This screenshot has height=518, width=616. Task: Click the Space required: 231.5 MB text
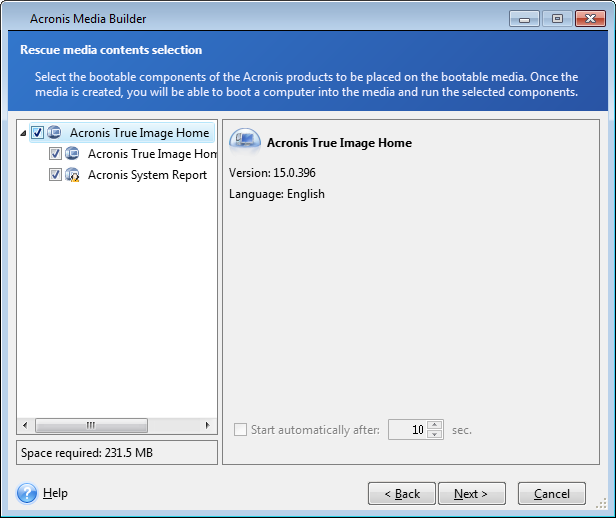tap(87, 453)
